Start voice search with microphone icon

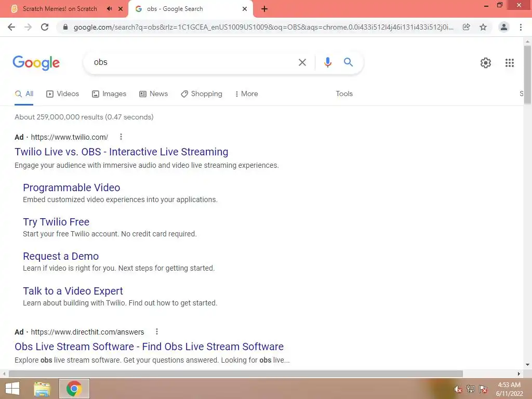coord(327,62)
